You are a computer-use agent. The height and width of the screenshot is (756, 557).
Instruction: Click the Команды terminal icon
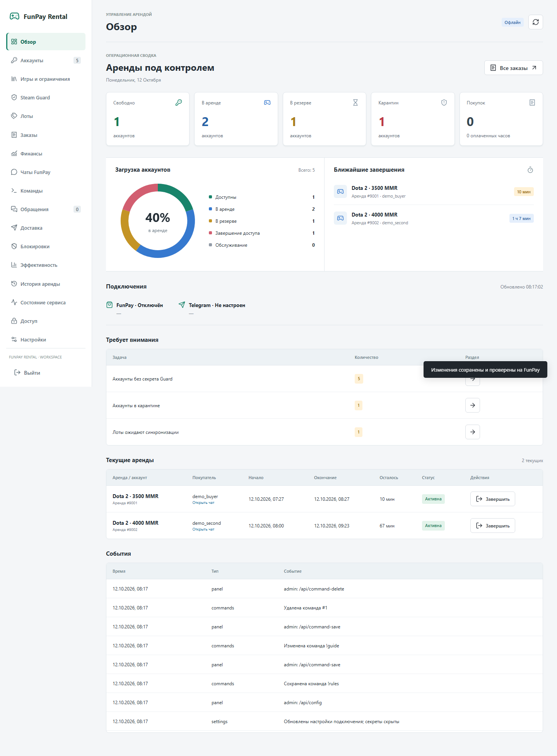[x=14, y=191]
